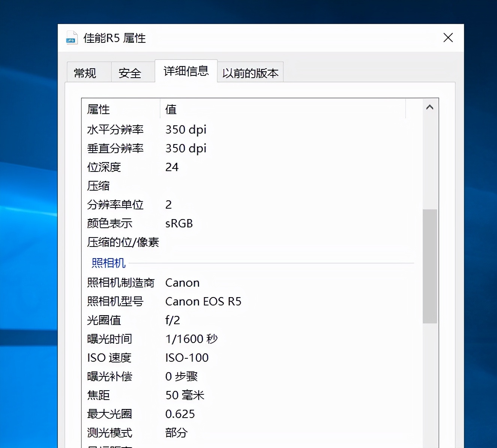Select the sRGB color representation value
The height and width of the screenshot is (448, 497).
pyautogui.click(x=179, y=223)
